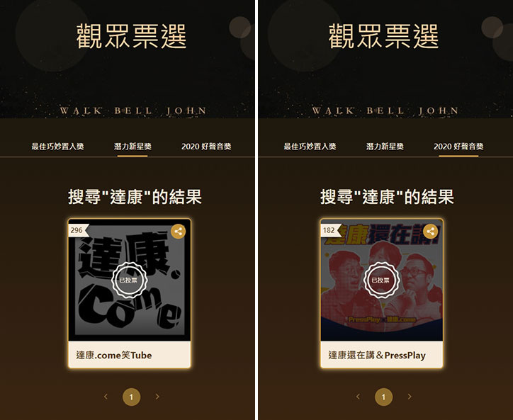Switch to 潛力新星獎 tab in right panel
The width and height of the screenshot is (513, 420).
(x=385, y=147)
